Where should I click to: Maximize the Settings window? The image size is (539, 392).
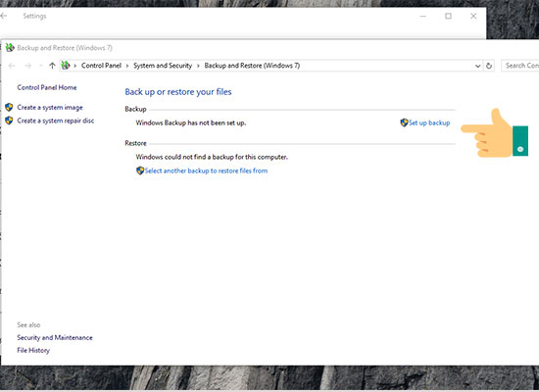point(448,16)
